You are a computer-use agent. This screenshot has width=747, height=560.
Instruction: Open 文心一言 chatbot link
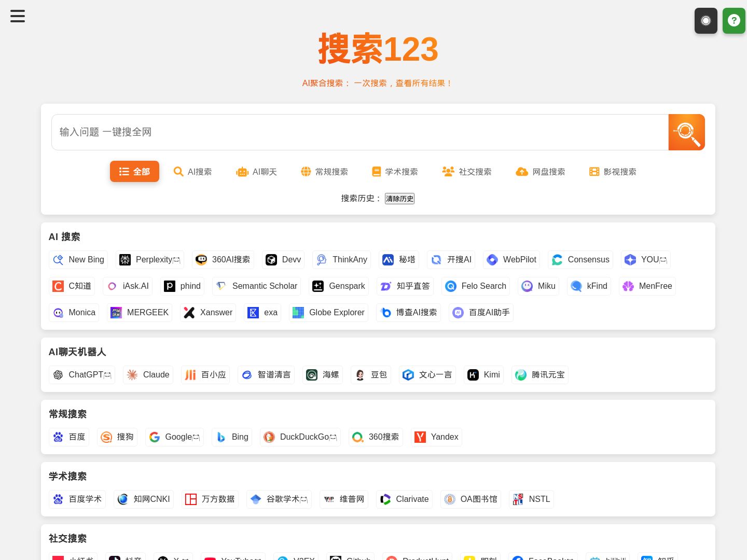click(x=427, y=375)
